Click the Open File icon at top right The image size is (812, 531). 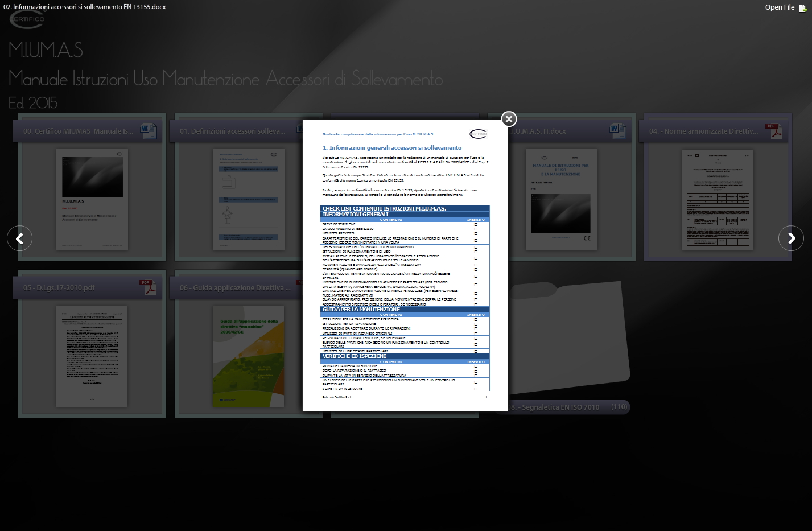tap(803, 8)
